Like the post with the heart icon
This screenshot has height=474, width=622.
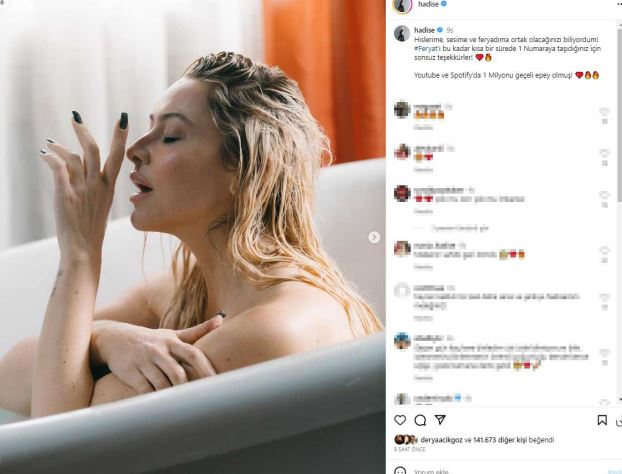[400, 420]
